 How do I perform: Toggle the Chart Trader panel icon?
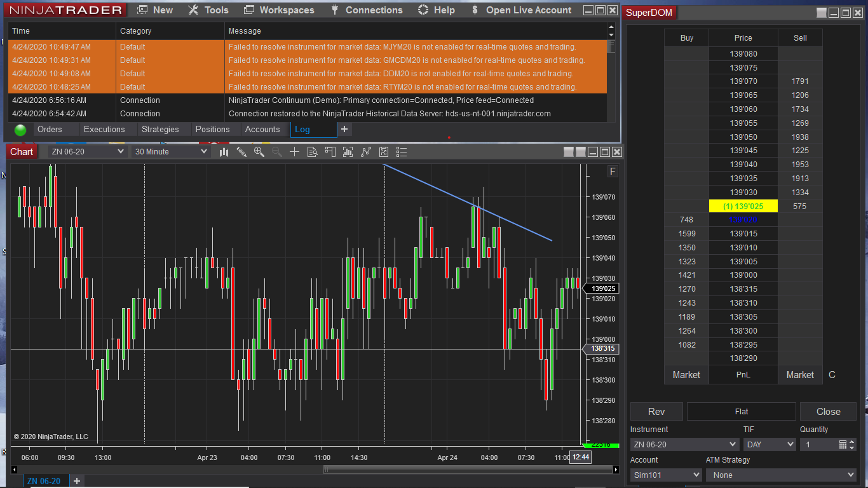[330, 152]
